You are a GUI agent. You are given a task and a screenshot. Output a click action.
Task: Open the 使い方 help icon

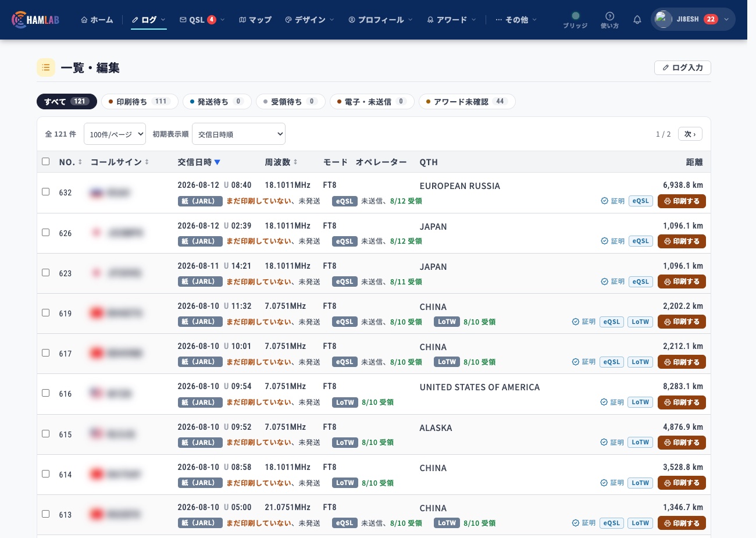tap(609, 20)
